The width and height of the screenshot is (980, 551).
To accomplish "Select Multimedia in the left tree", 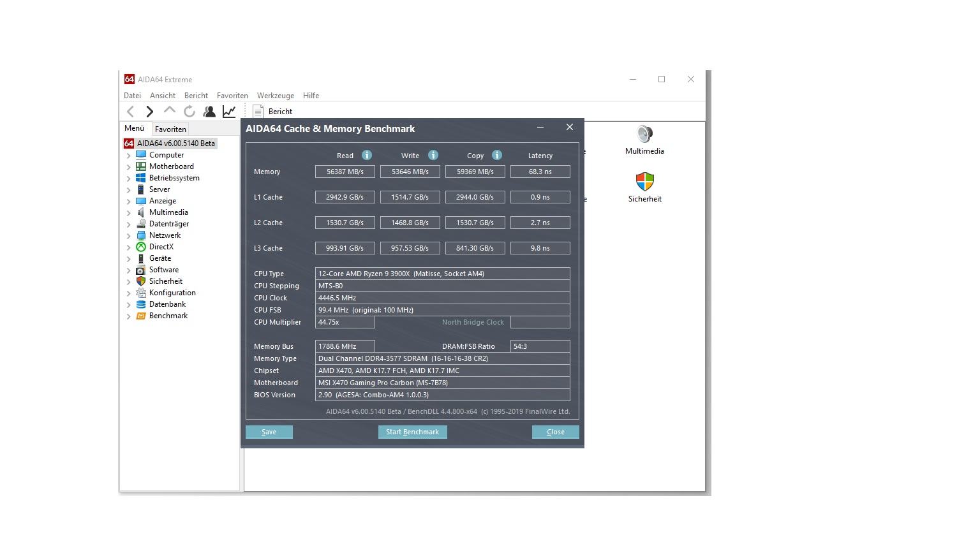I will [168, 212].
